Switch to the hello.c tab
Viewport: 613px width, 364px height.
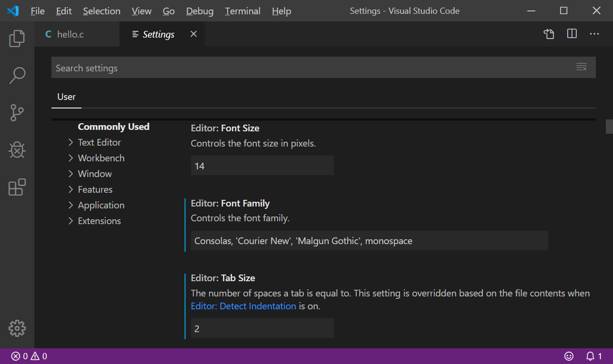point(77,34)
